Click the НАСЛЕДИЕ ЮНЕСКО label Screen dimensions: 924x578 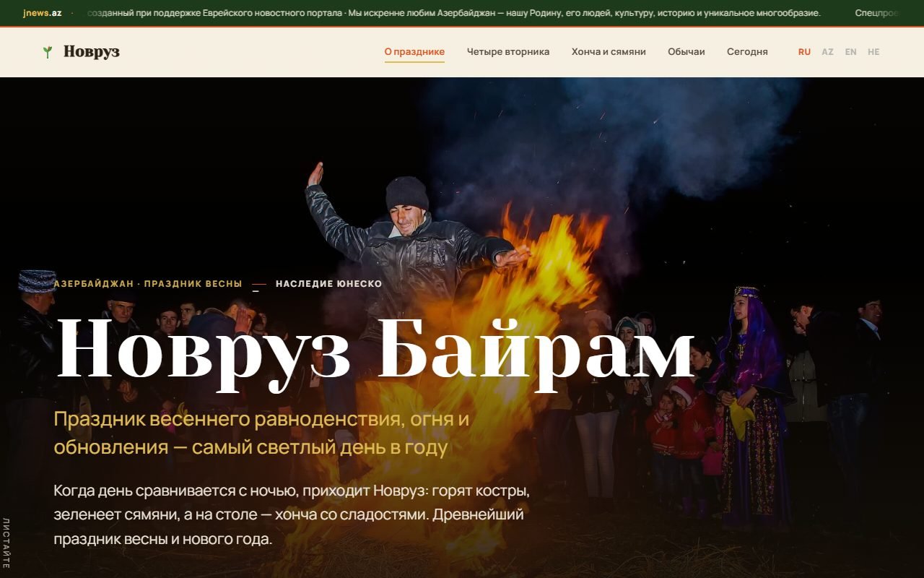click(x=328, y=284)
